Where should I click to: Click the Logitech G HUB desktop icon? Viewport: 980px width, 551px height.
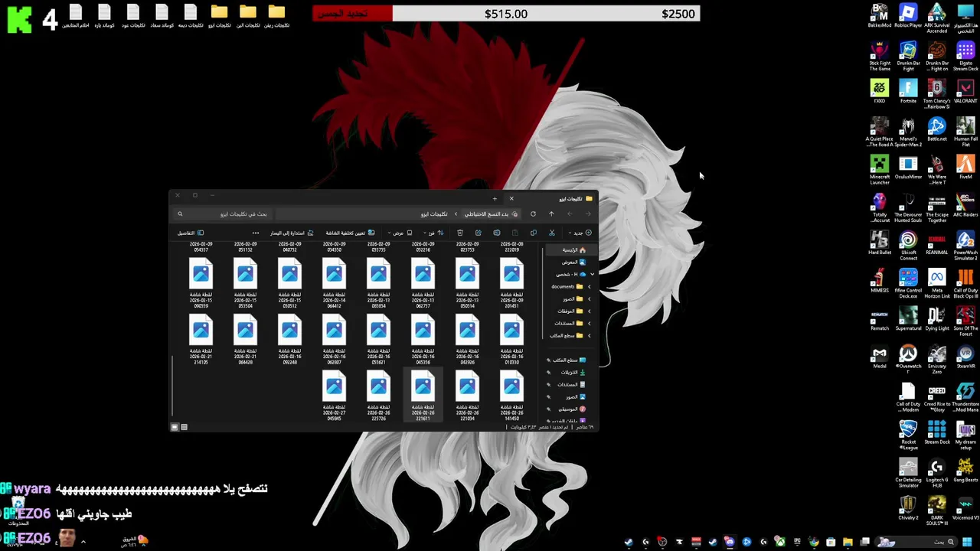click(937, 474)
